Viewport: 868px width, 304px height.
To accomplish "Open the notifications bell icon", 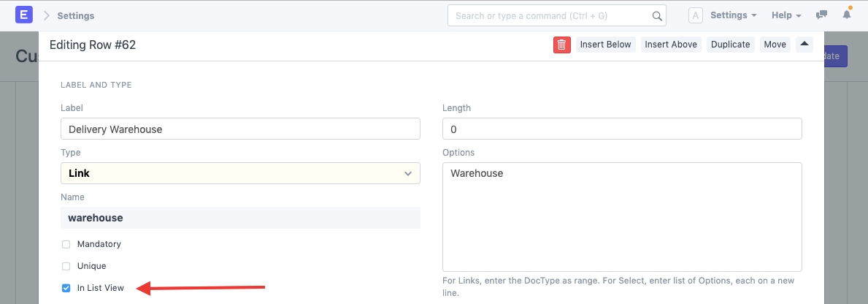I will 847,15.
